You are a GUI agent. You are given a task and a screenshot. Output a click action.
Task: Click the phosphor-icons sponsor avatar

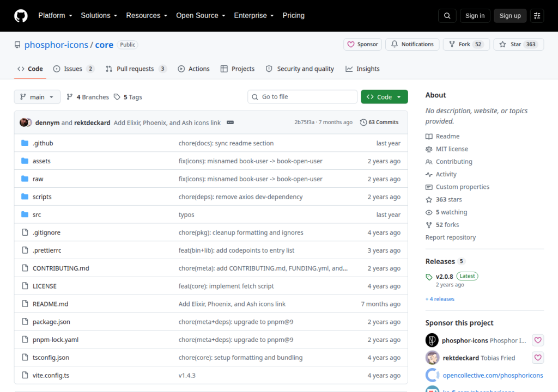[x=432, y=340]
